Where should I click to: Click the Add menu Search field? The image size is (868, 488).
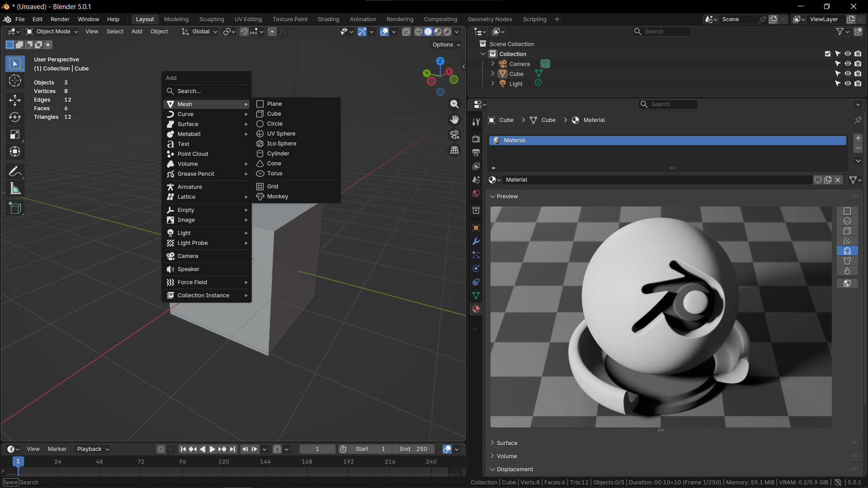[207, 91]
